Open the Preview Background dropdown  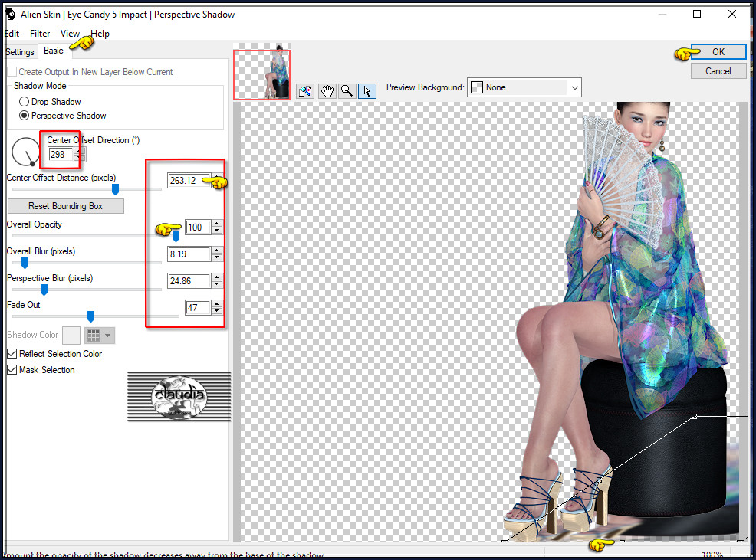point(524,87)
